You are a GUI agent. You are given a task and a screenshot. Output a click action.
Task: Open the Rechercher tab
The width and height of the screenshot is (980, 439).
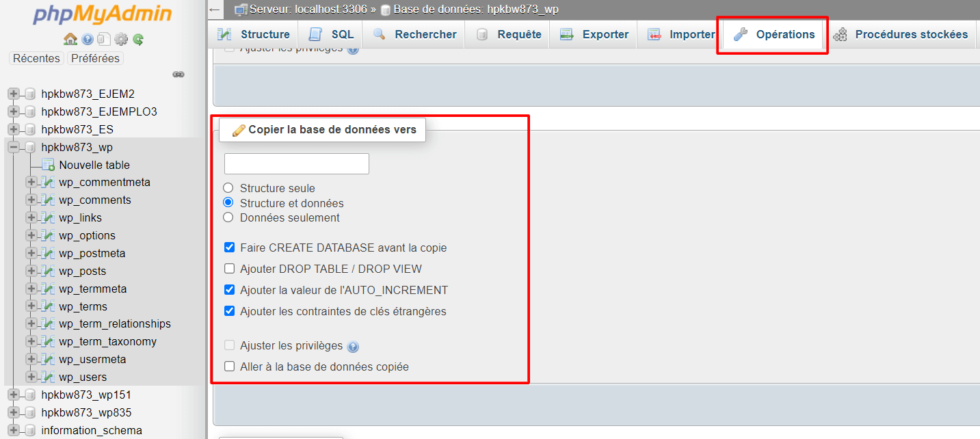(x=414, y=34)
